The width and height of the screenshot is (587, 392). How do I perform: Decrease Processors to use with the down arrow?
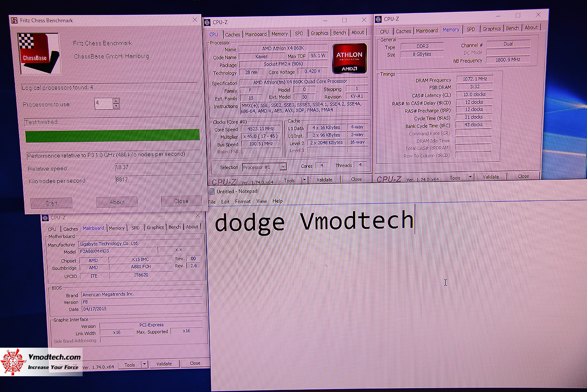coord(116,106)
